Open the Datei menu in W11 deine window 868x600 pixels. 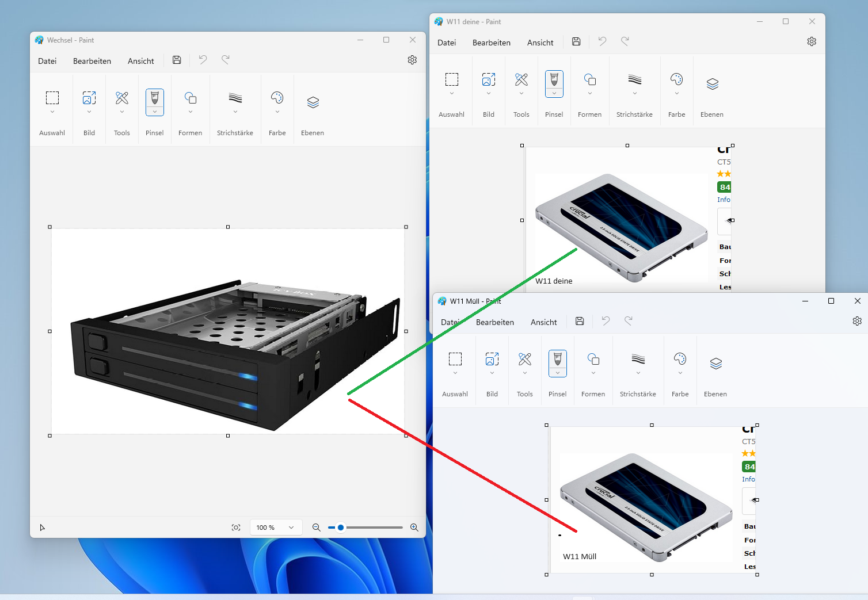447,43
